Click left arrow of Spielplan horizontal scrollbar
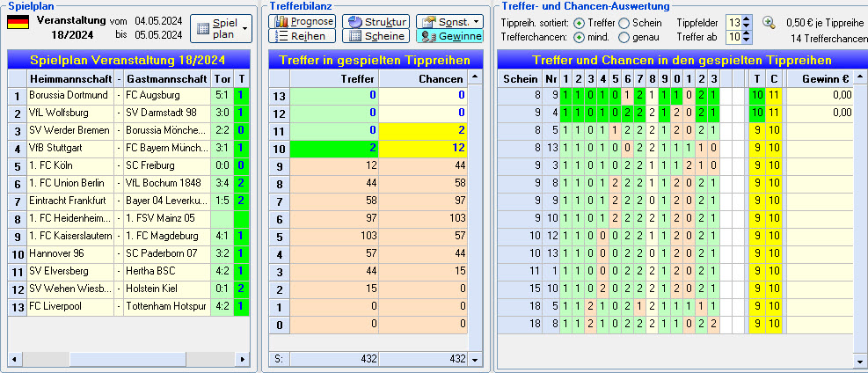 13,359
